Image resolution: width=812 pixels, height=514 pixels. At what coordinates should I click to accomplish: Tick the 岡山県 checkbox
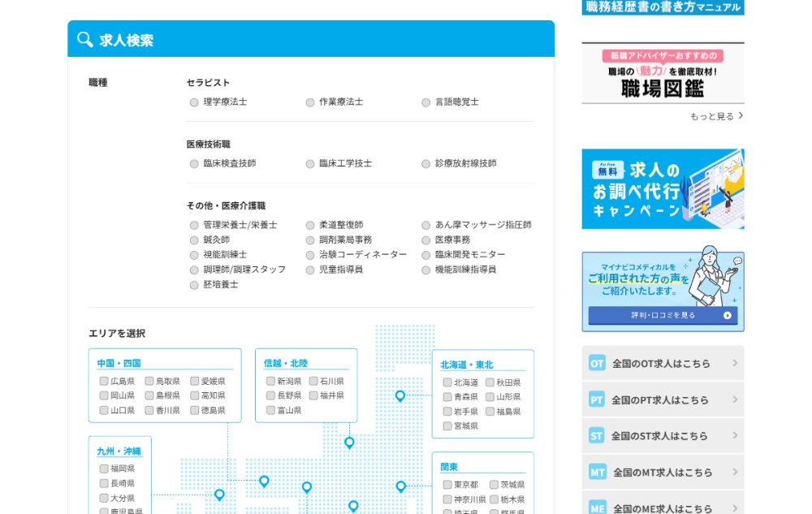click(104, 395)
